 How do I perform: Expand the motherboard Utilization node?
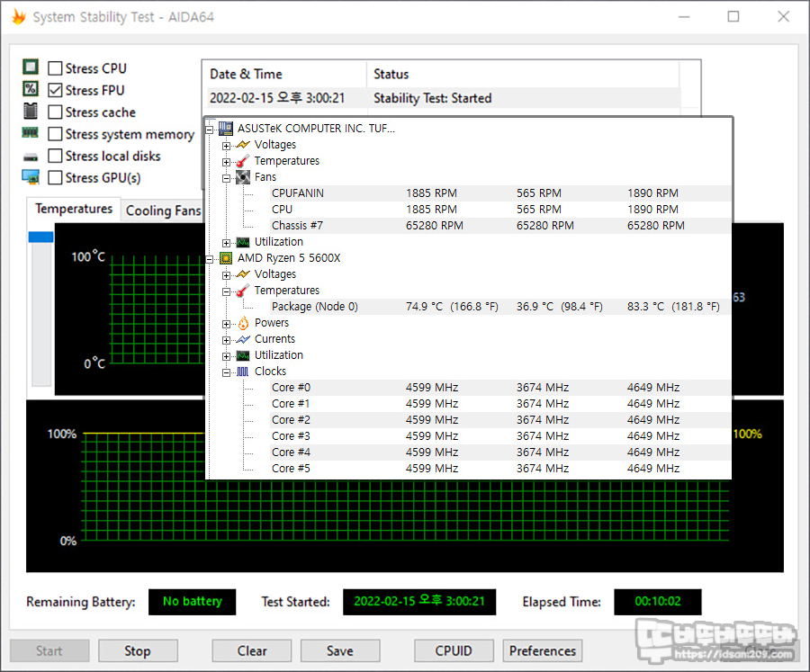click(226, 243)
